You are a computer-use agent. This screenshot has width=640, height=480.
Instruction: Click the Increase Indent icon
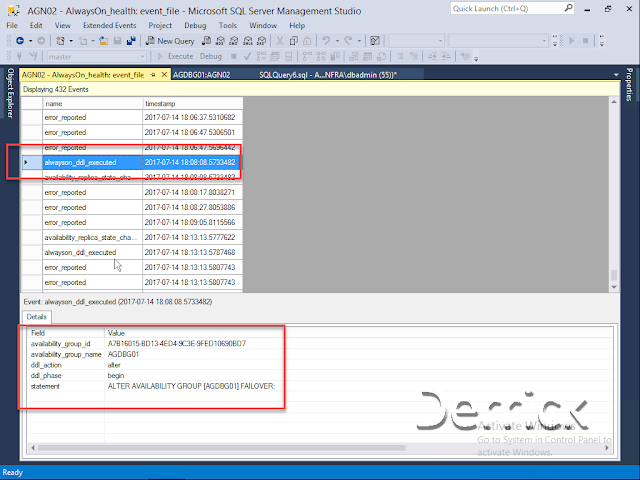[x=446, y=56]
